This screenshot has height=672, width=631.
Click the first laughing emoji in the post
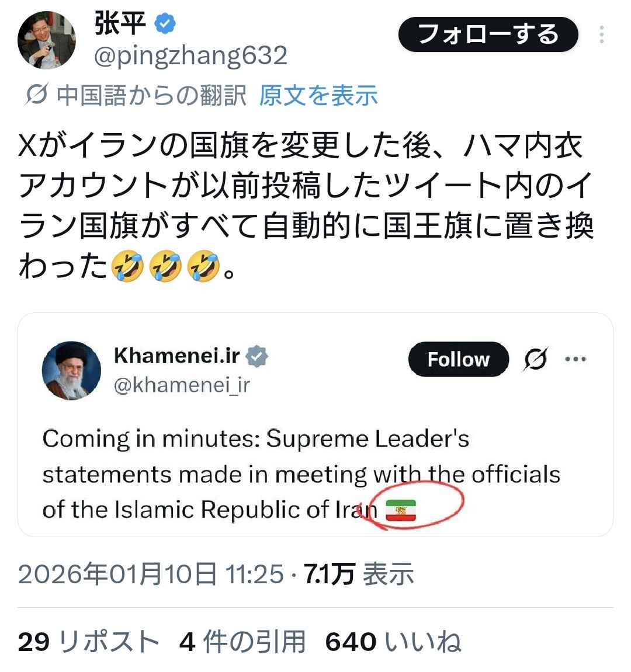tap(129, 267)
